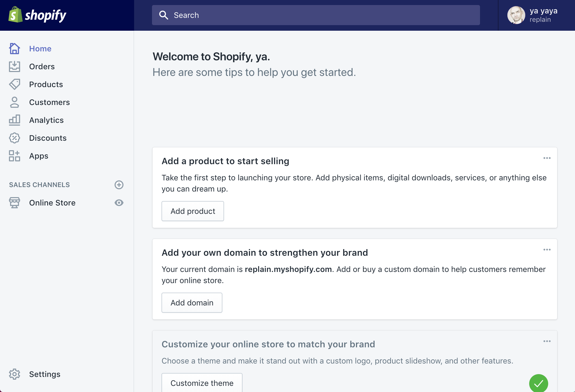Open options menu on Add a product card
The image size is (575, 392).
547,158
